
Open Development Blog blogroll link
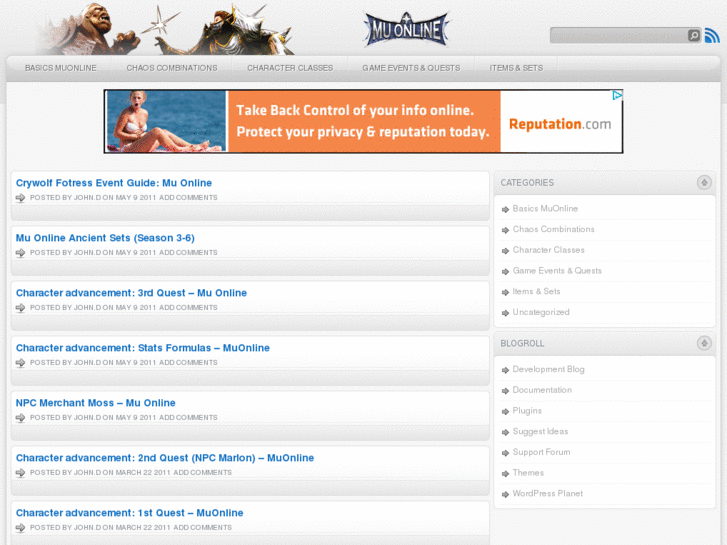pyautogui.click(x=548, y=369)
